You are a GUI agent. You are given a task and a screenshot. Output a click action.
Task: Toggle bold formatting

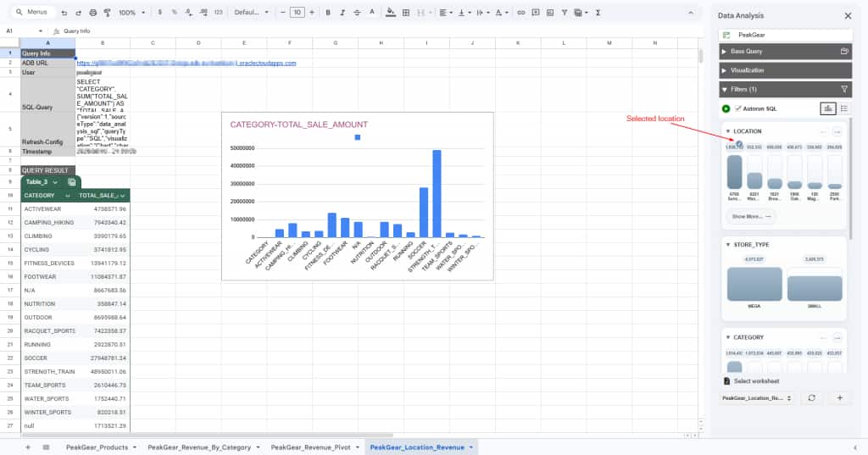pyautogui.click(x=328, y=12)
